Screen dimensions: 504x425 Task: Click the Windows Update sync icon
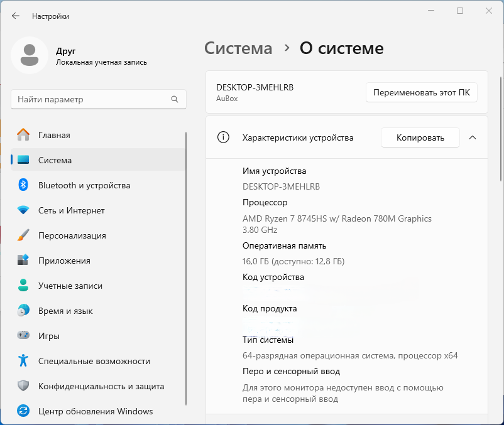tap(23, 411)
